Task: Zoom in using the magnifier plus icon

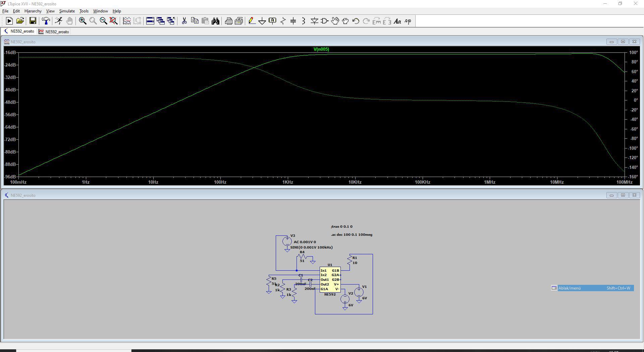Action: (83, 21)
